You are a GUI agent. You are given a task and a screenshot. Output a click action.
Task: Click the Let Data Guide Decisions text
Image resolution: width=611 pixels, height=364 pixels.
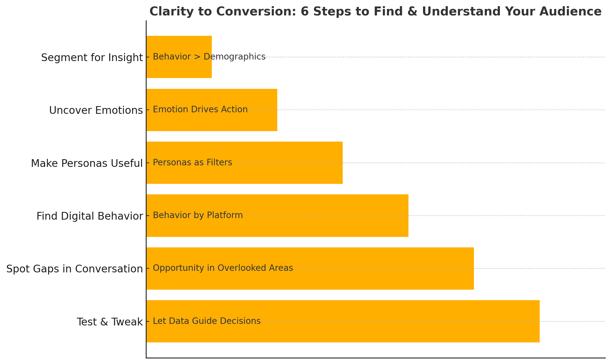coord(207,321)
